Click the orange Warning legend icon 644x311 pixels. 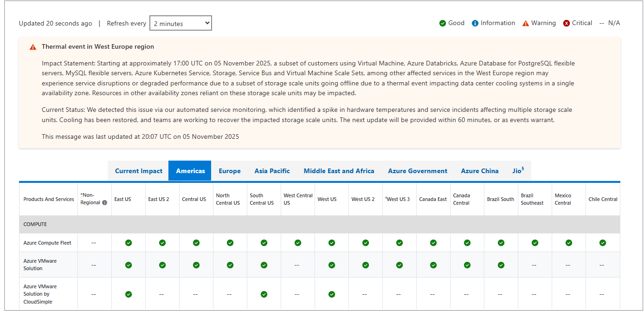[x=526, y=23]
